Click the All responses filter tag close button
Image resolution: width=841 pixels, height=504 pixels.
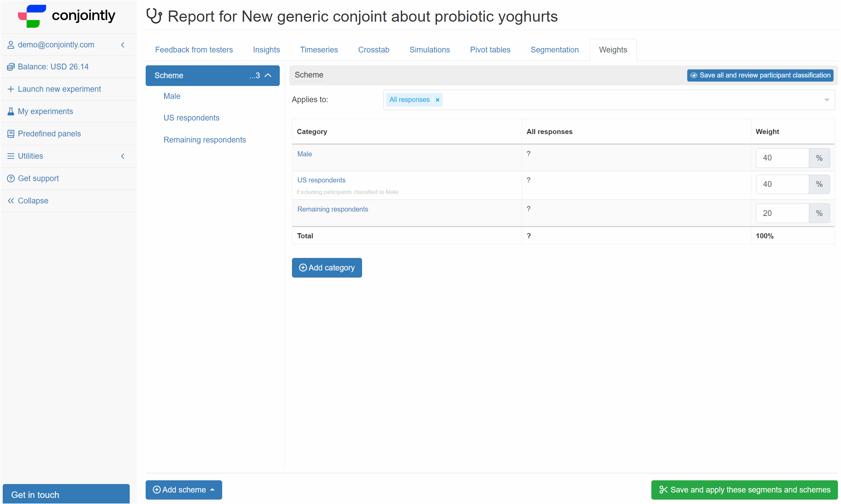[x=438, y=99]
